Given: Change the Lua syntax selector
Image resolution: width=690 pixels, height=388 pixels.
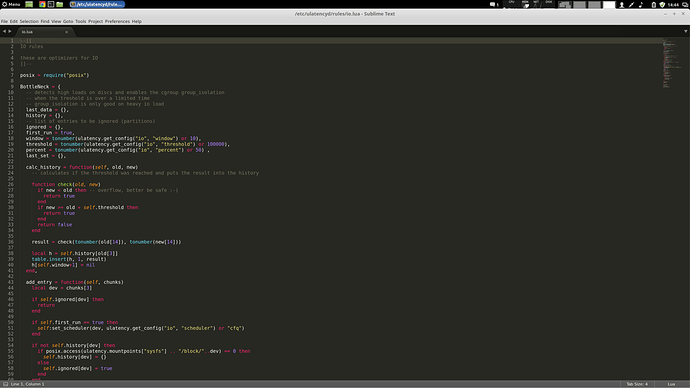Looking at the screenshot, I should coord(671,384).
